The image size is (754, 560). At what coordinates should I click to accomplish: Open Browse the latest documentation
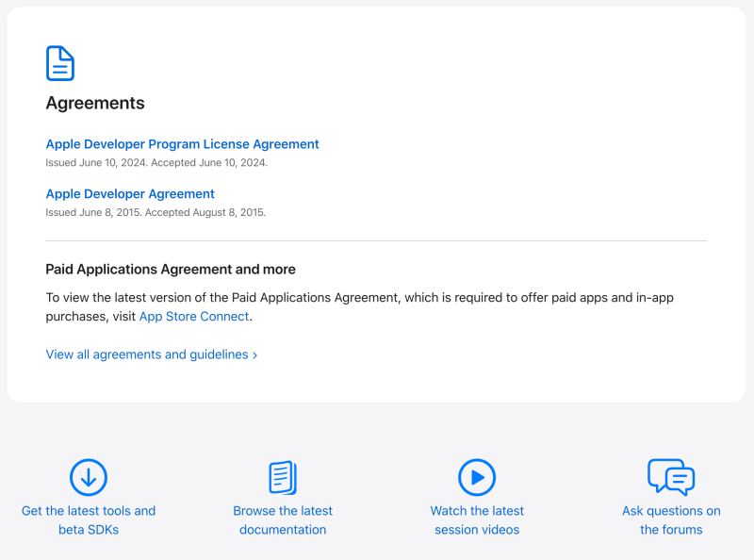283,520
